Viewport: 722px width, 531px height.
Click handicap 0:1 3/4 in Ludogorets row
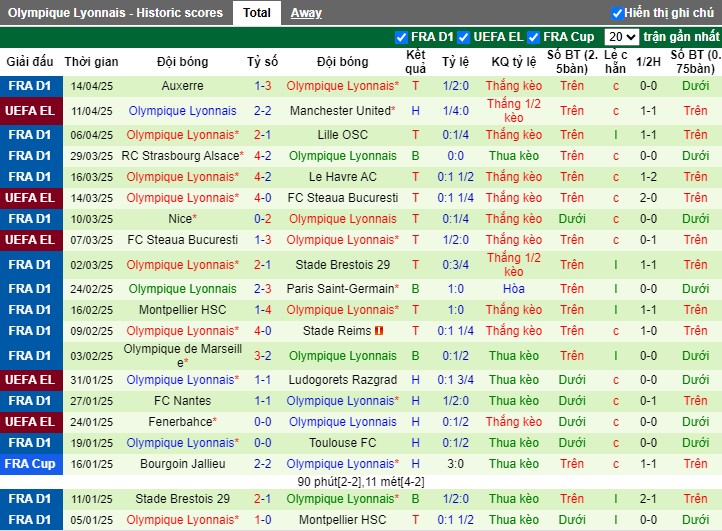(455, 380)
